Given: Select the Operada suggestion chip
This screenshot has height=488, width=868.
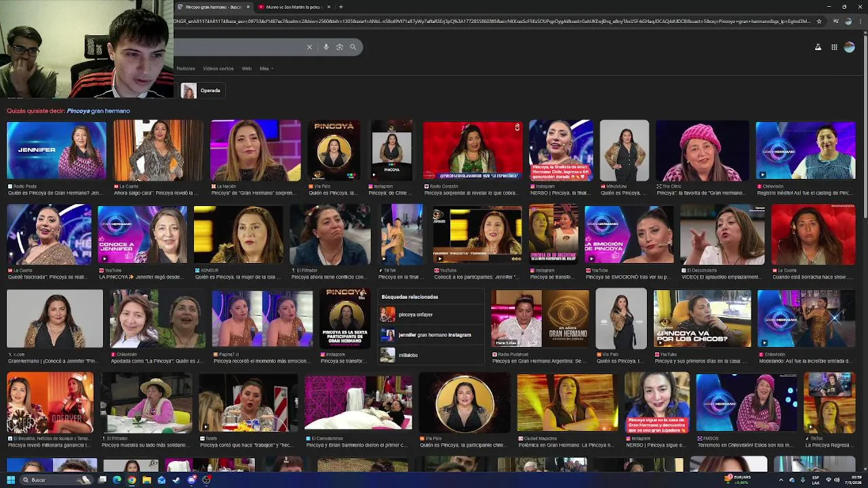Looking at the screenshot, I should (201, 90).
